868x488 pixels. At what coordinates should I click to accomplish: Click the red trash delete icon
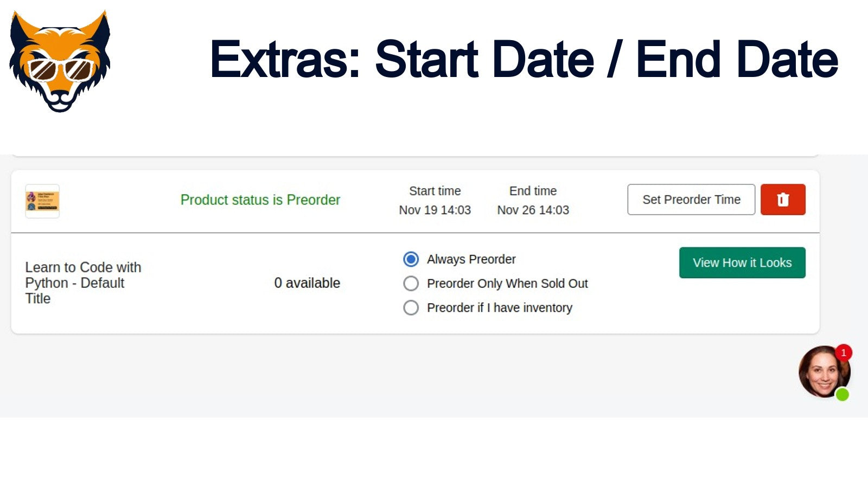pos(783,200)
